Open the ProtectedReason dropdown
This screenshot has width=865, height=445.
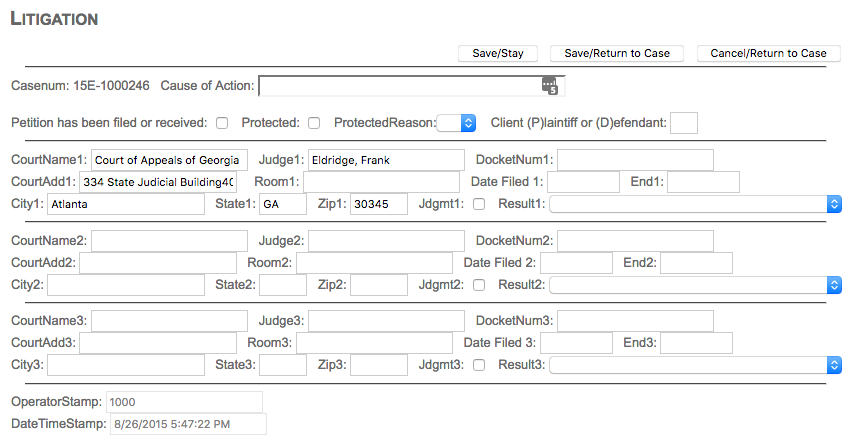click(x=457, y=123)
